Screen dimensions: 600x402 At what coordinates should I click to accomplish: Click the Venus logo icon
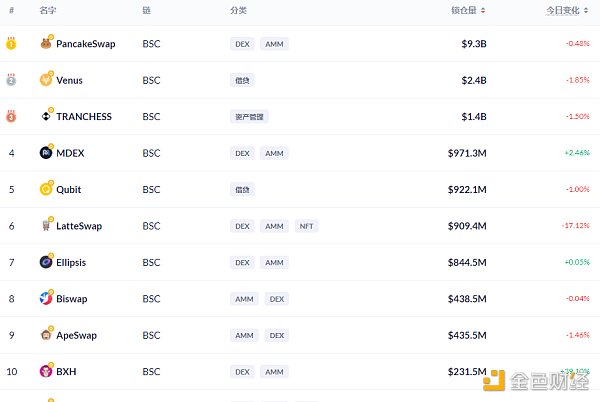(46, 80)
